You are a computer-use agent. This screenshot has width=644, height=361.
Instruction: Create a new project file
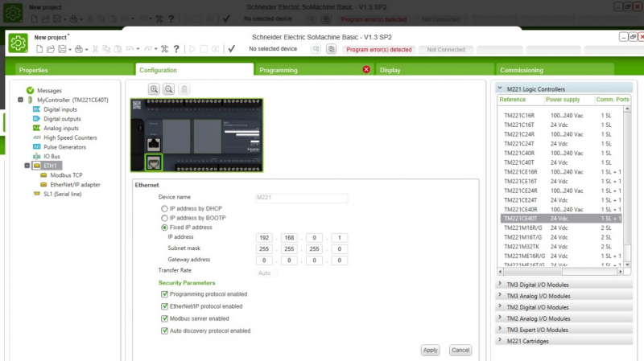coord(39,49)
